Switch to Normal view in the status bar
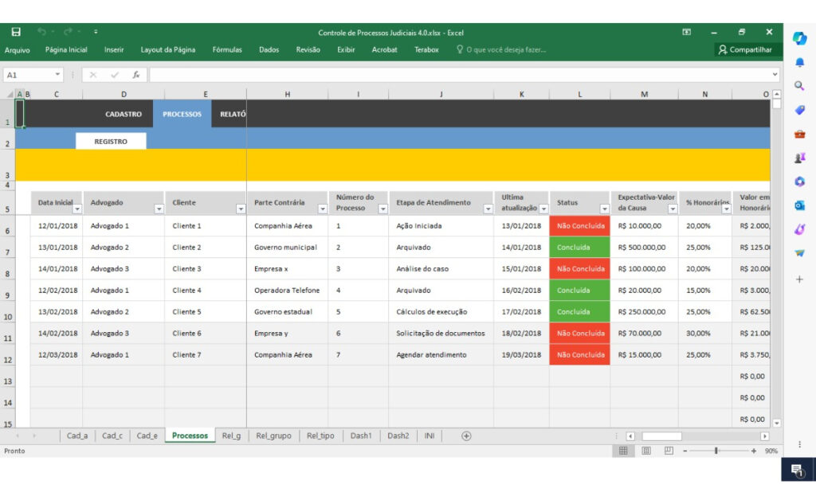Screen dimensions: 816x504 622,451
